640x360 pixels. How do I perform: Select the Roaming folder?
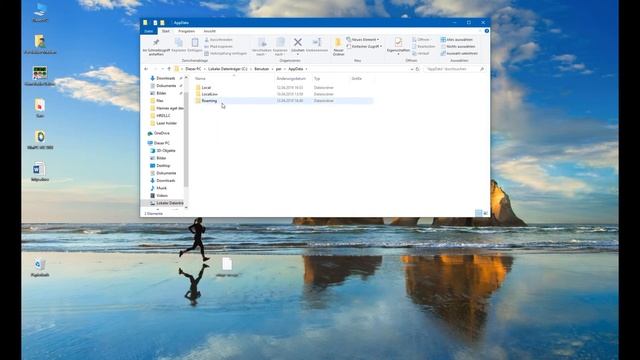pyautogui.click(x=283, y=100)
